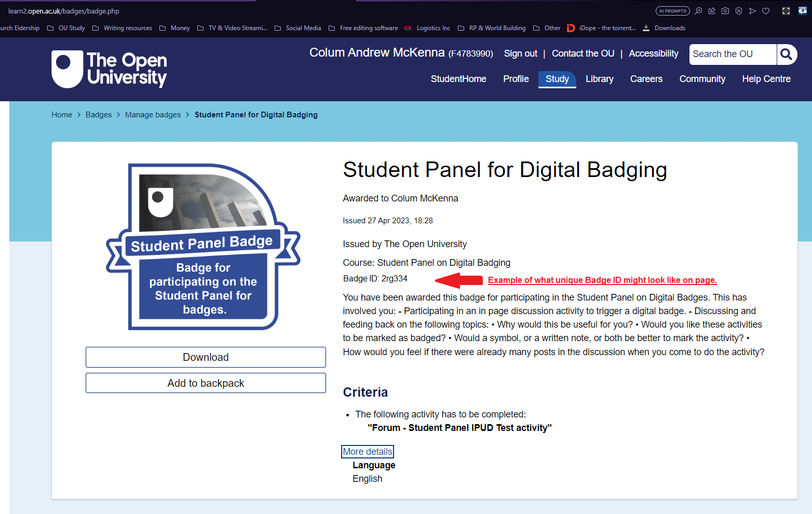Click The Open University logo

point(109,69)
